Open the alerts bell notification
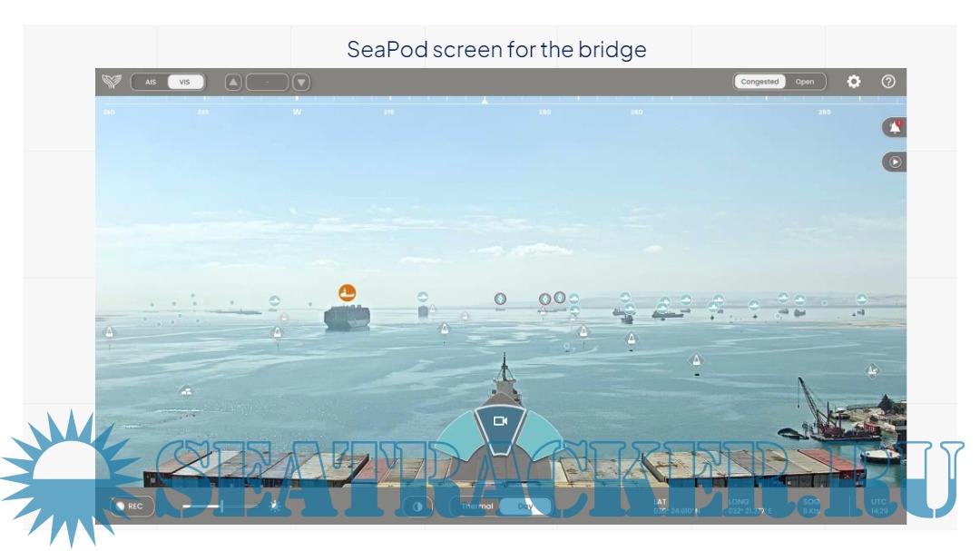Viewport: 980px width, 551px height. pyautogui.click(x=895, y=128)
